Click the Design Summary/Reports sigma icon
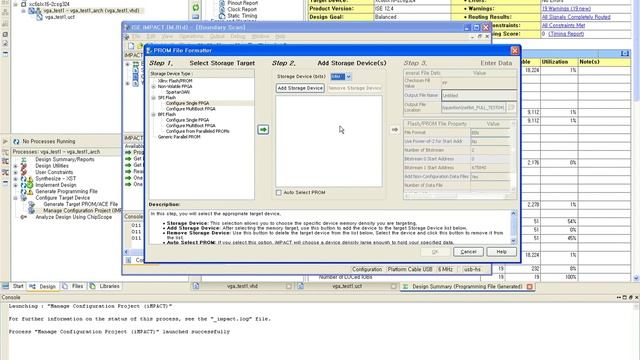This screenshot has width=640, height=360. [x=24, y=160]
